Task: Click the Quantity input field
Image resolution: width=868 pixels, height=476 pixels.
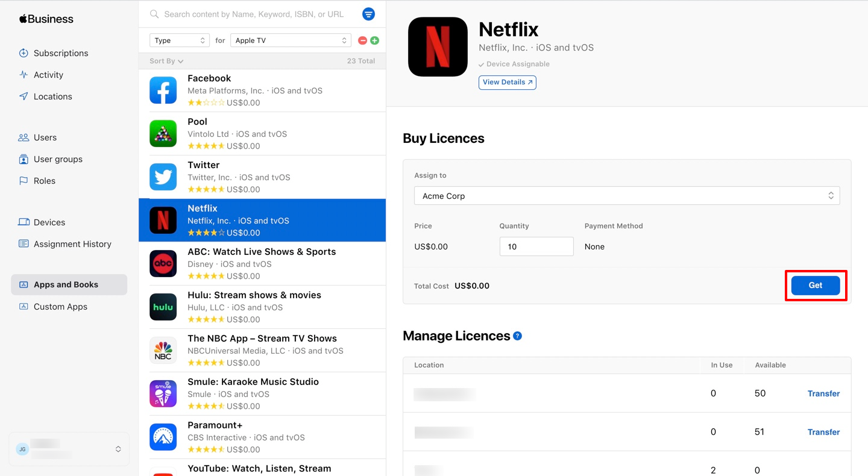Action: 536,246
